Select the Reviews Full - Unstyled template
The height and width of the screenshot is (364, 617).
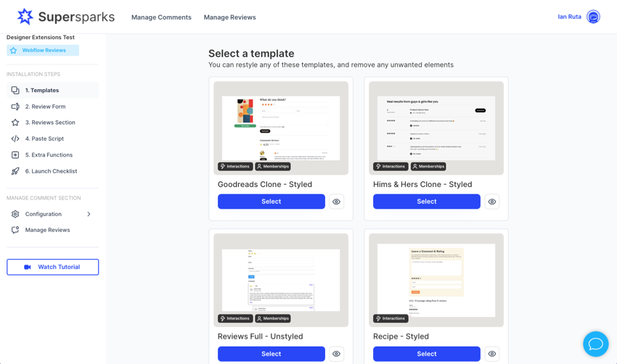pos(271,354)
